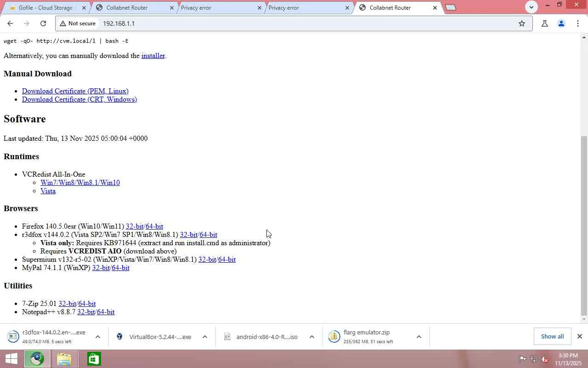Viewport: 588px width, 368px height.
Task: Click the wget -qO- command text
Action: click(66, 41)
